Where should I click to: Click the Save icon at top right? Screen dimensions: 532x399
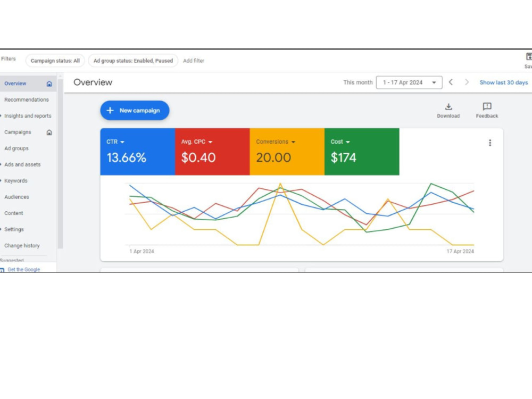529,57
